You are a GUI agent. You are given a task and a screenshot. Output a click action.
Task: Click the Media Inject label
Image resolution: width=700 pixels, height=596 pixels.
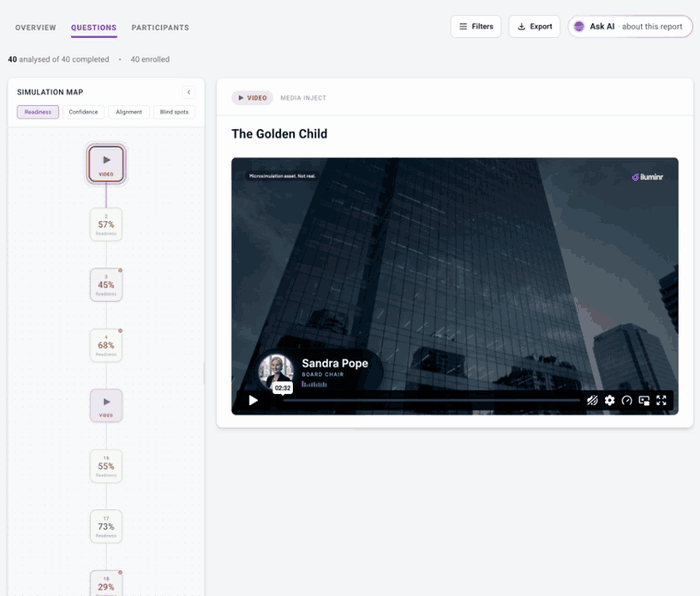[x=303, y=98]
